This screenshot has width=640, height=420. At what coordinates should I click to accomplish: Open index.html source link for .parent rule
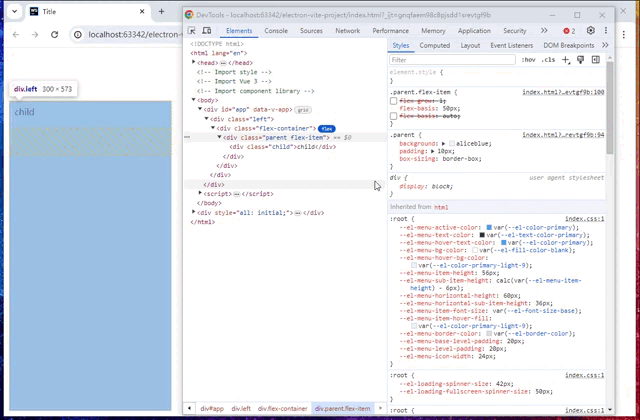point(563,135)
